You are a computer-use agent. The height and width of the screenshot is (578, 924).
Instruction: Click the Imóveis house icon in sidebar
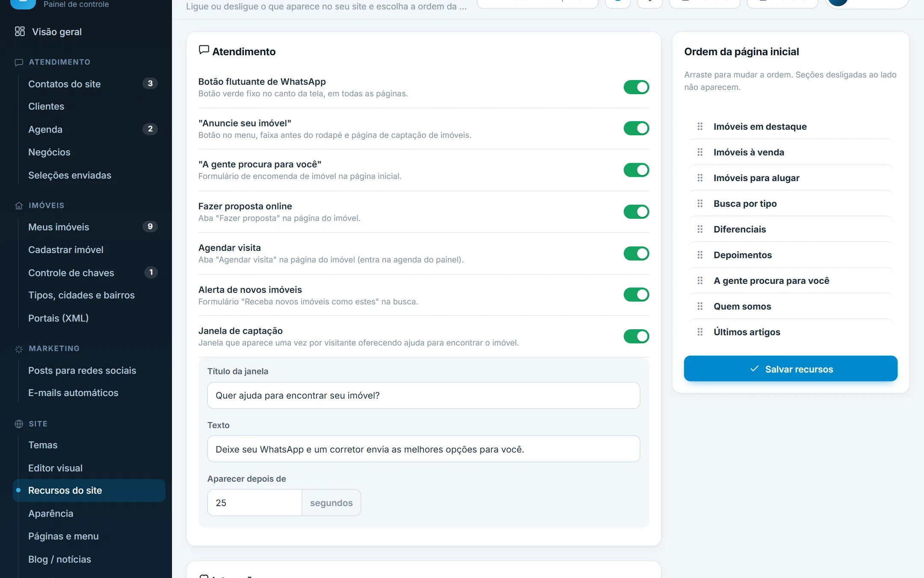click(x=19, y=206)
